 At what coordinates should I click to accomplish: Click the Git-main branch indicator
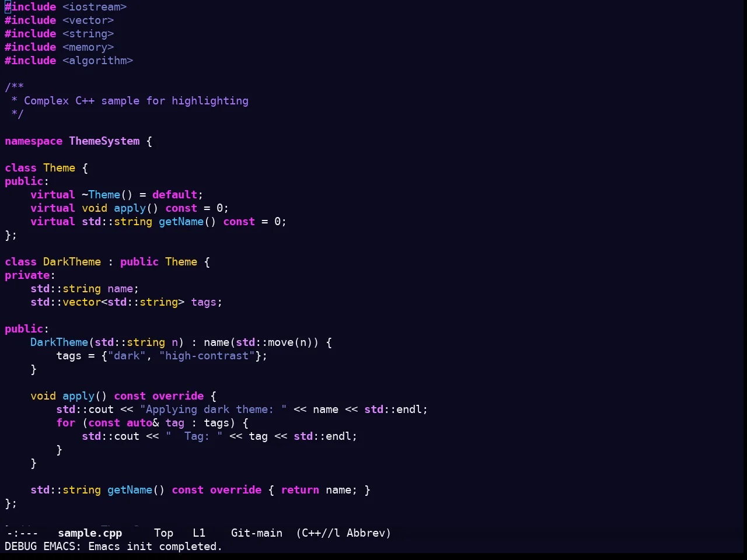pos(257,533)
